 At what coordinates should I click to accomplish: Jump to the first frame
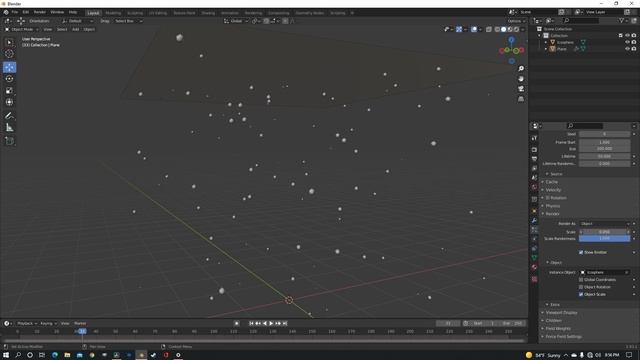(x=251, y=323)
